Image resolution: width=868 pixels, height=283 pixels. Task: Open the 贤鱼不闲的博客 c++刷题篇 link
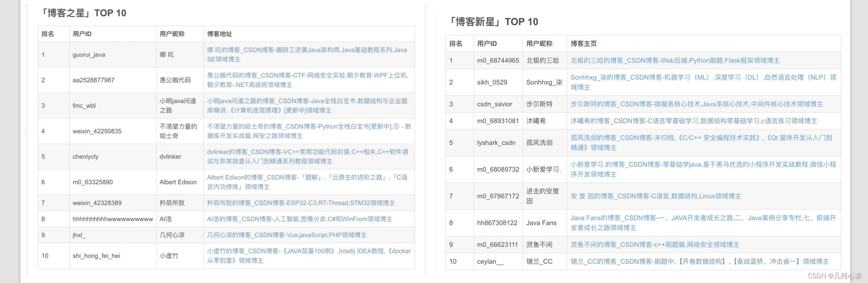click(x=655, y=245)
